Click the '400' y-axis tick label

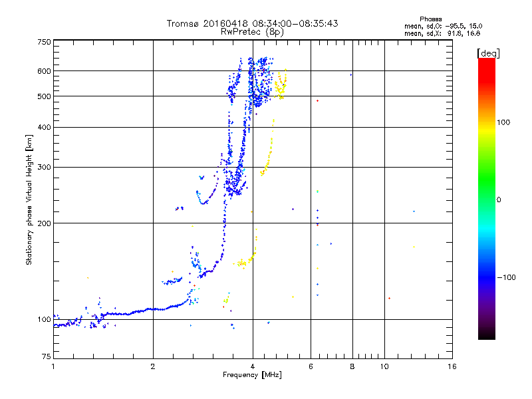pyautogui.click(x=44, y=127)
